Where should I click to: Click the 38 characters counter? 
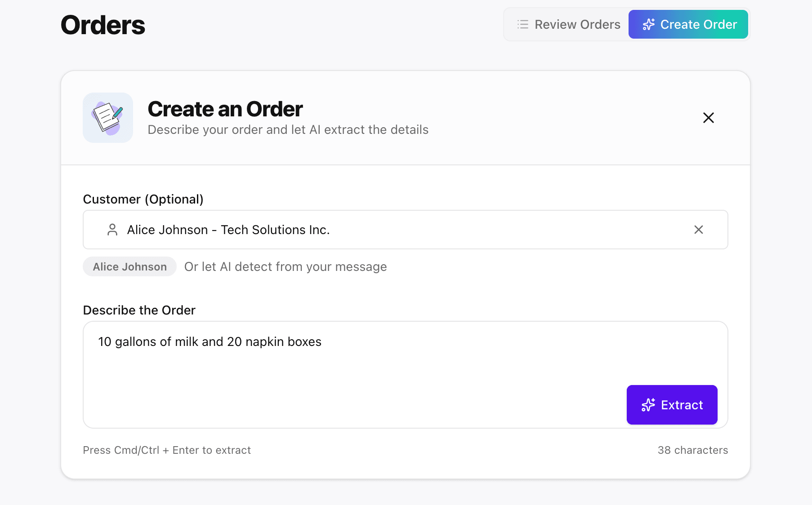pyautogui.click(x=692, y=450)
